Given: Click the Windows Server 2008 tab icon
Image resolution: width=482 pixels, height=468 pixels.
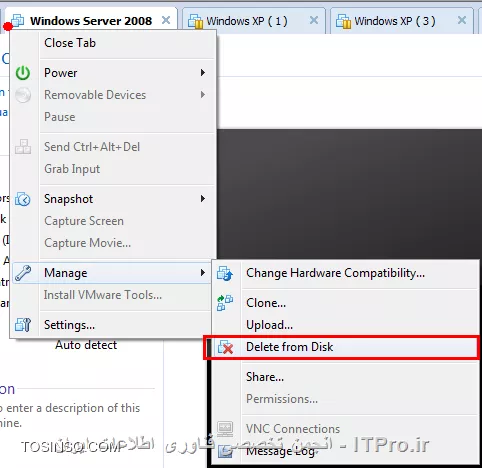Looking at the screenshot, I should (17, 21).
